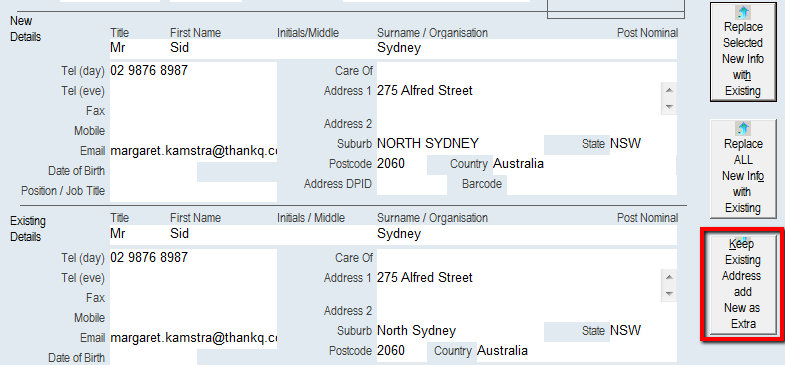This screenshot has width=785, height=365.
Task: Click New Details Mobile field
Action: tap(193, 131)
